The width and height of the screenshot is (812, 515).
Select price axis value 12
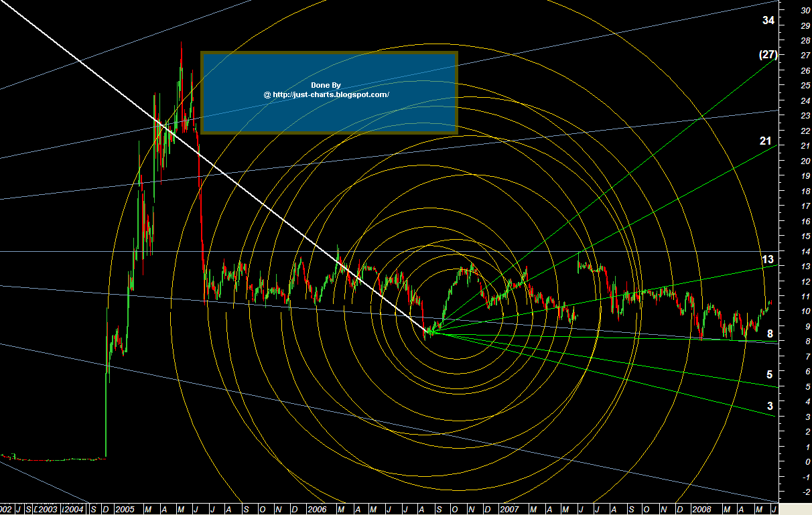click(x=805, y=281)
